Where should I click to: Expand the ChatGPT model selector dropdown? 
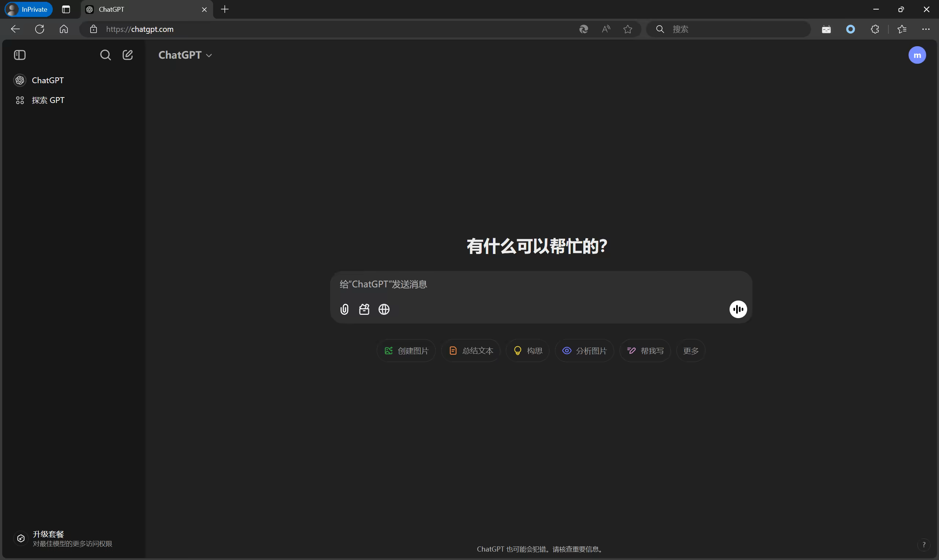[185, 55]
